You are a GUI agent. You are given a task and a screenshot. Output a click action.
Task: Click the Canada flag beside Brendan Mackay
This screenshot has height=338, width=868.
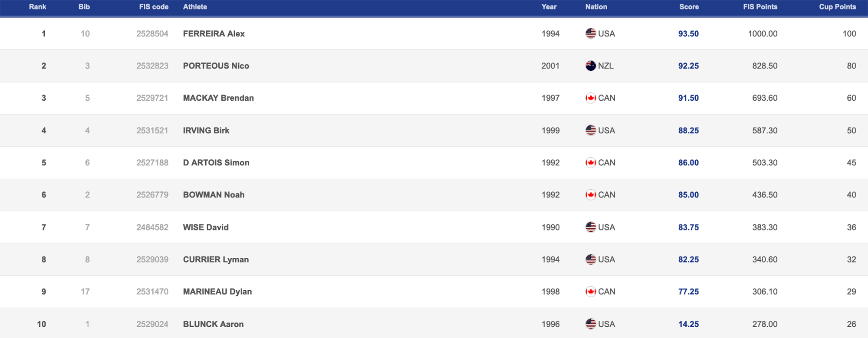(591, 98)
